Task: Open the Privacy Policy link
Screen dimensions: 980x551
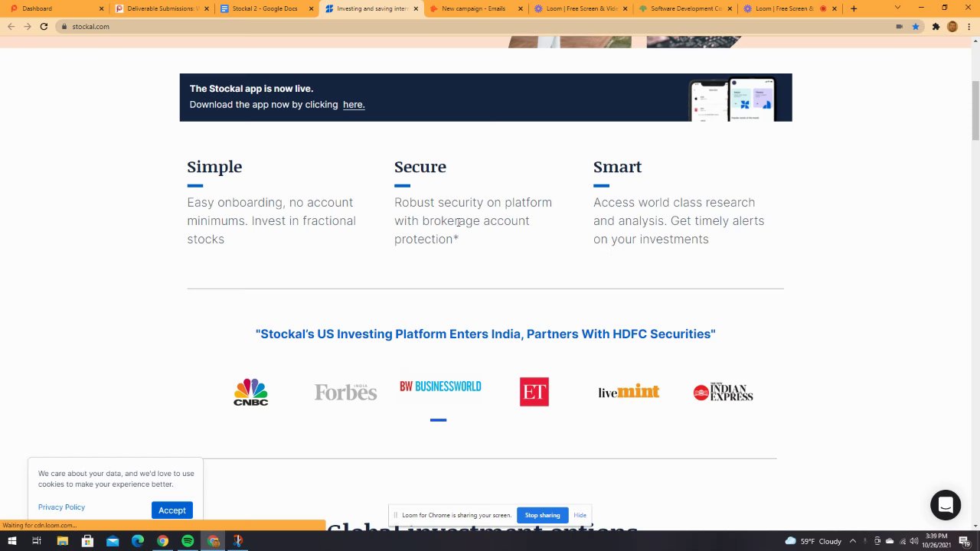Action: click(61, 507)
